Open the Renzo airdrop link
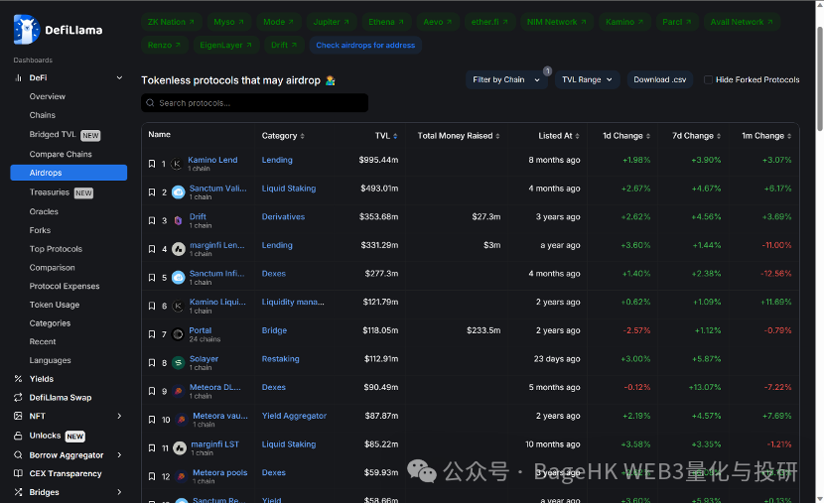This screenshot has height=504, width=824. (x=164, y=46)
